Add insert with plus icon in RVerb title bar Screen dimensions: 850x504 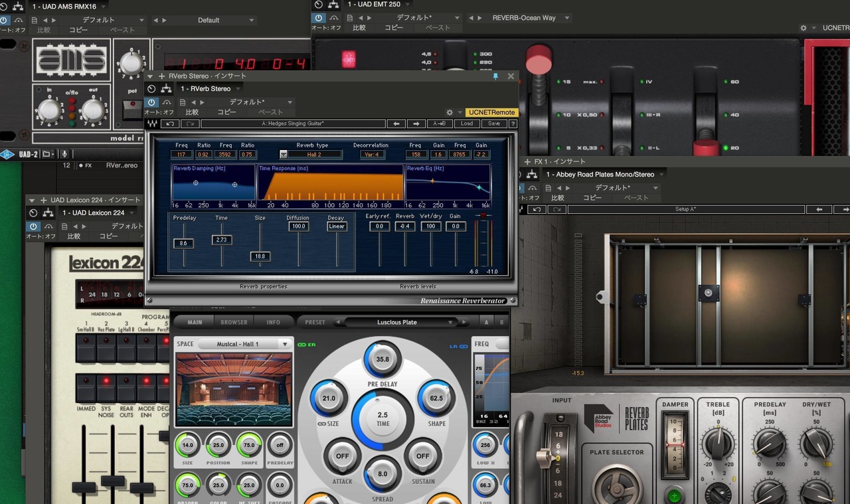tap(162, 76)
